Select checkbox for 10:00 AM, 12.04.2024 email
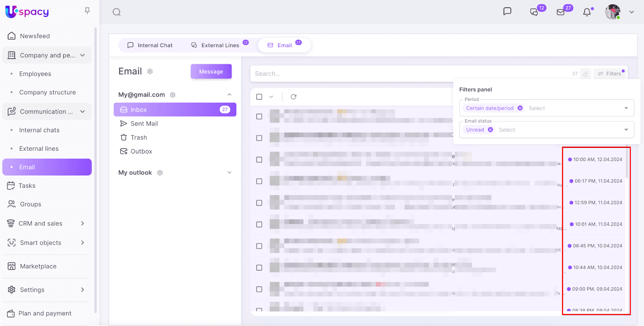The image size is (644, 326). point(259,160)
